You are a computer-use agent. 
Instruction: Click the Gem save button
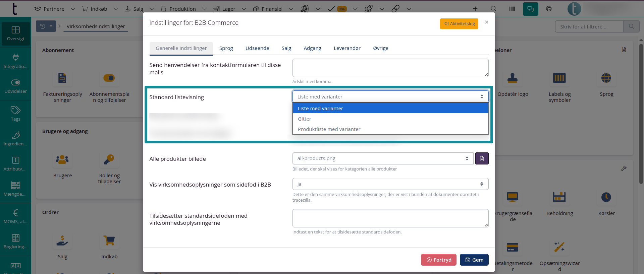click(474, 260)
